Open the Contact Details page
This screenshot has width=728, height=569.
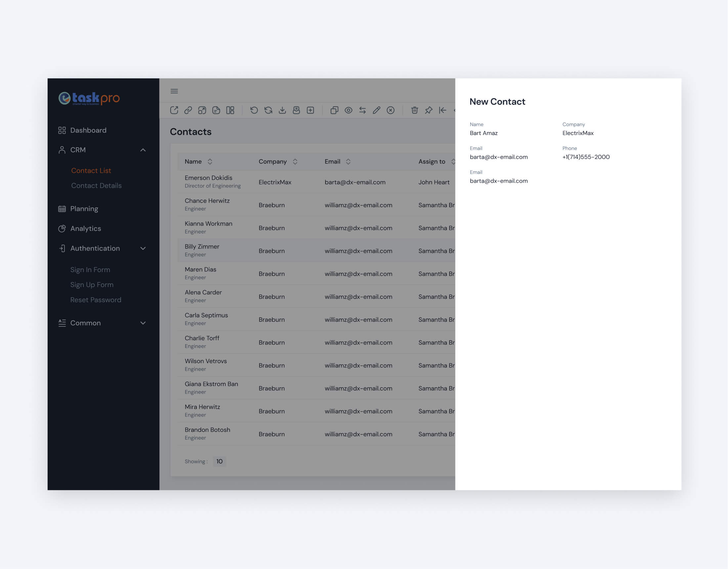(96, 185)
